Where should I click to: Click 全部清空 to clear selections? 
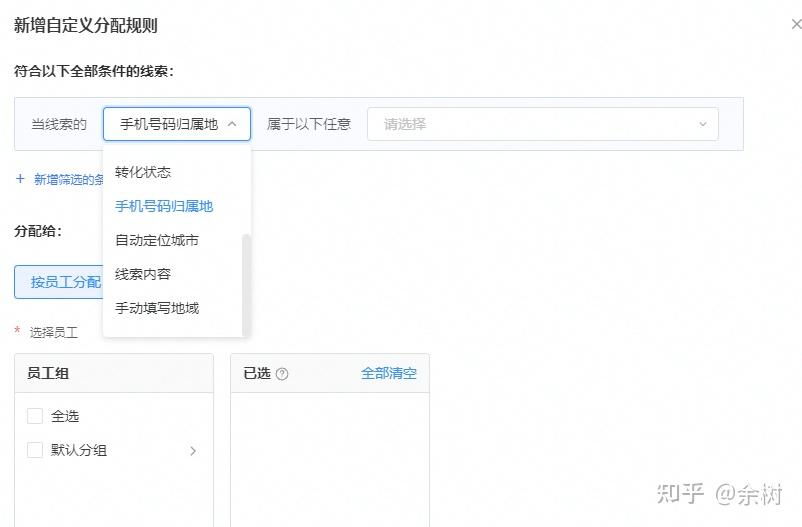[x=389, y=373]
